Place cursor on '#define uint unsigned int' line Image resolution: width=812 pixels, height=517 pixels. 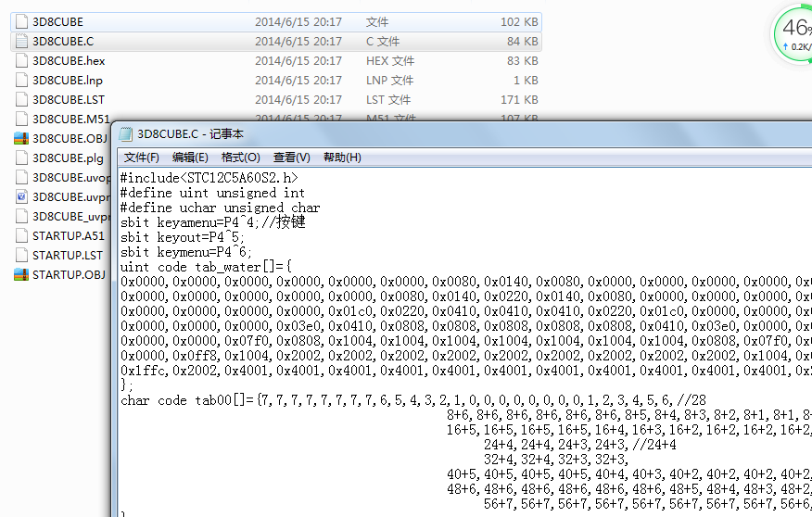(x=212, y=193)
